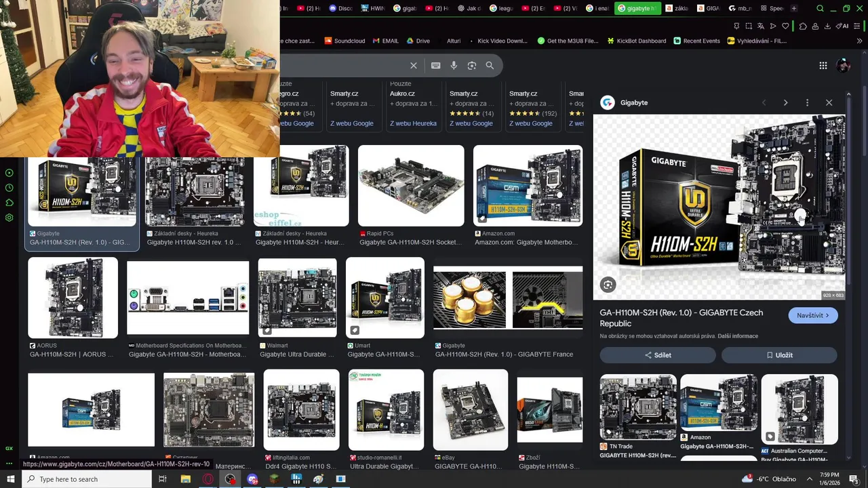Open the EMAIL bookmark

point(385,41)
